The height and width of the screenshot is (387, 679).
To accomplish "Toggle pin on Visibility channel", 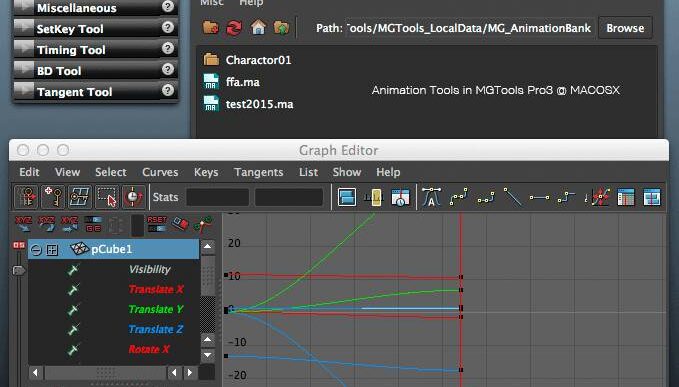I will coord(73,270).
